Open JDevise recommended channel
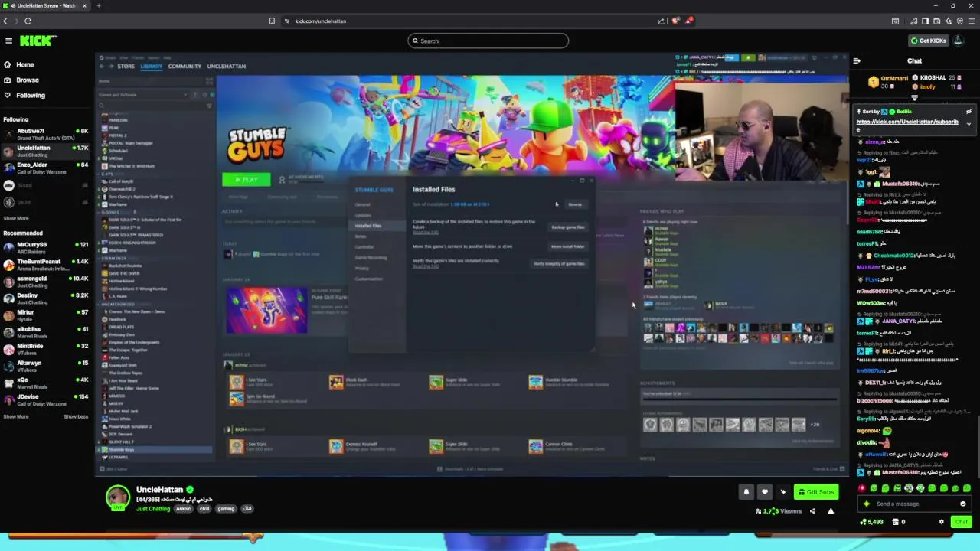Image resolution: width=980 pixels, height=551 pixels. (46, 399)
